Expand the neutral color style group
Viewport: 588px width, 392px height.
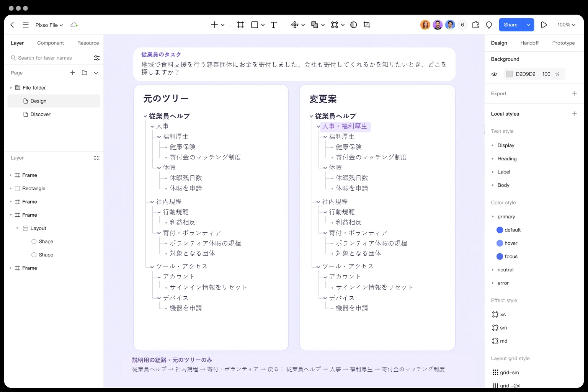tap(493, 270)
